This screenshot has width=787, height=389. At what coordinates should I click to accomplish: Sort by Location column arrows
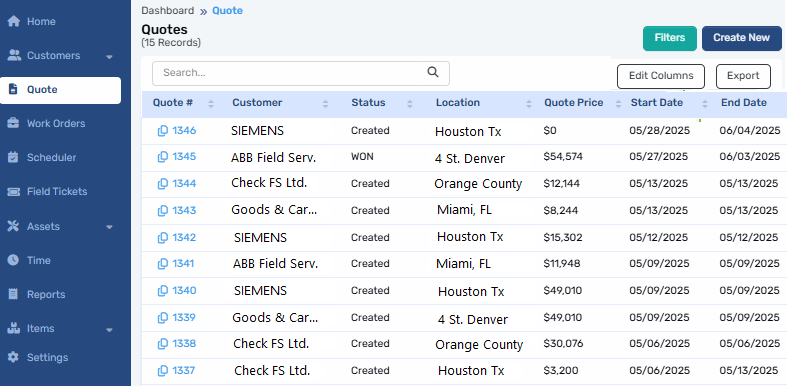[x=529, y=104]
